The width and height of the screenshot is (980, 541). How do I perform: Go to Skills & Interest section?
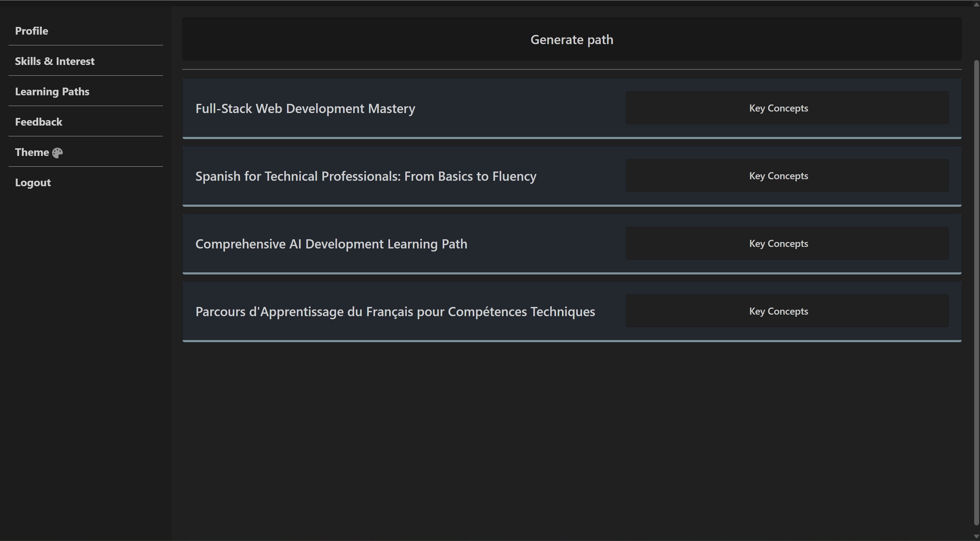point(55,61)
